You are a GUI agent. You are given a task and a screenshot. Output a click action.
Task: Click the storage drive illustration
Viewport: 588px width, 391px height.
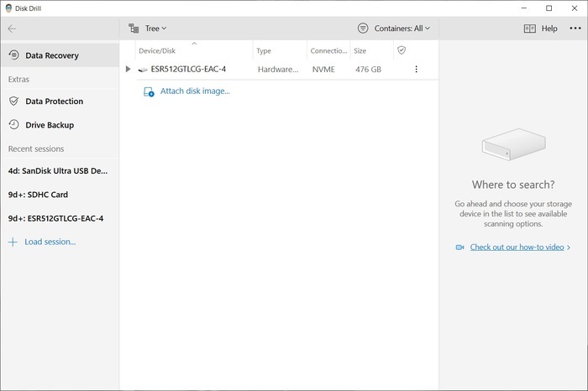[x=514, y=144]
